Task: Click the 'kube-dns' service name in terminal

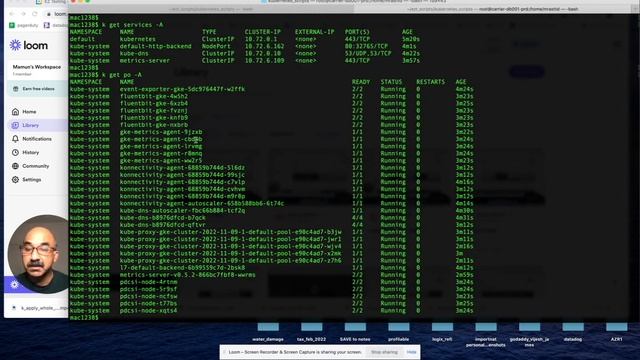Action: (x=134, y=53)
